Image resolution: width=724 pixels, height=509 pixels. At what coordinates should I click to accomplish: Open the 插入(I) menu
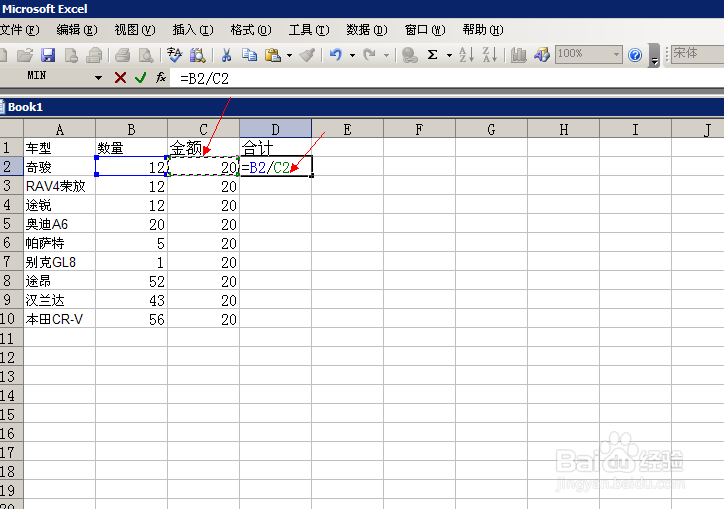point(193,30)
